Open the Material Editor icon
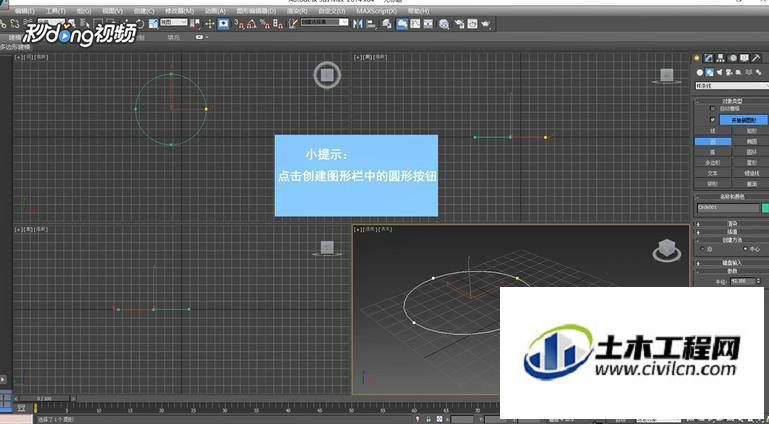 444,24
